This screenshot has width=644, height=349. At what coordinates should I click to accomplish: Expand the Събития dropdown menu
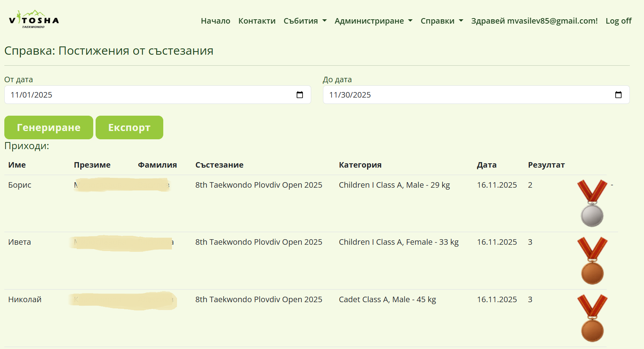click(305, 21)
